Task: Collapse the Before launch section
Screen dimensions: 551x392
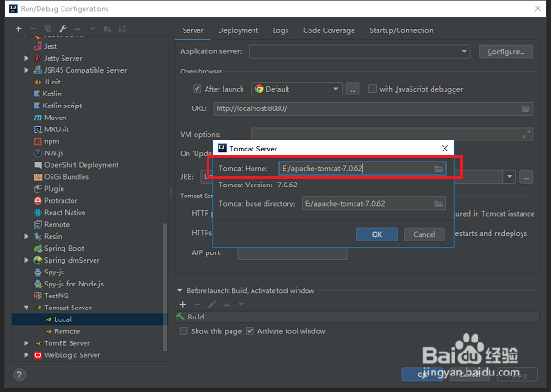Action: (180, 290)
